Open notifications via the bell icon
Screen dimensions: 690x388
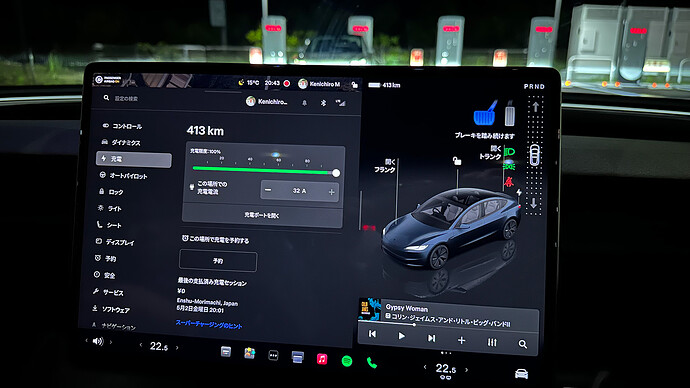304,102
